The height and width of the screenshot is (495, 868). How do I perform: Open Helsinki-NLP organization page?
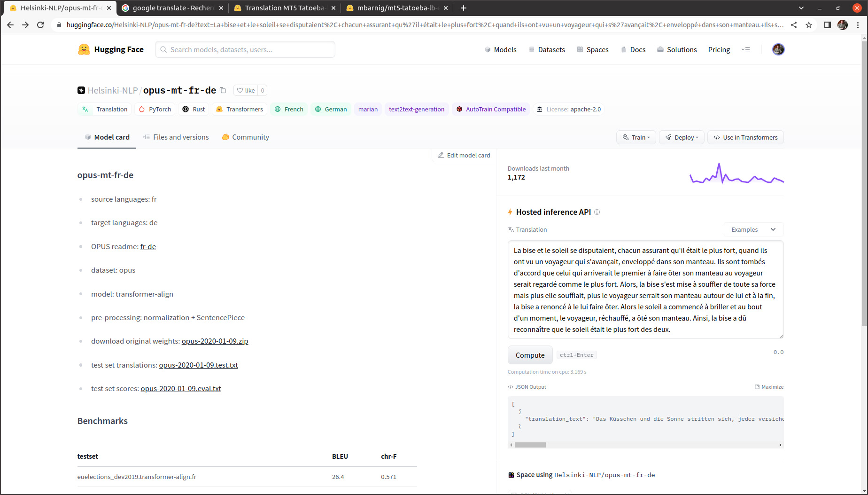point(113,90)
